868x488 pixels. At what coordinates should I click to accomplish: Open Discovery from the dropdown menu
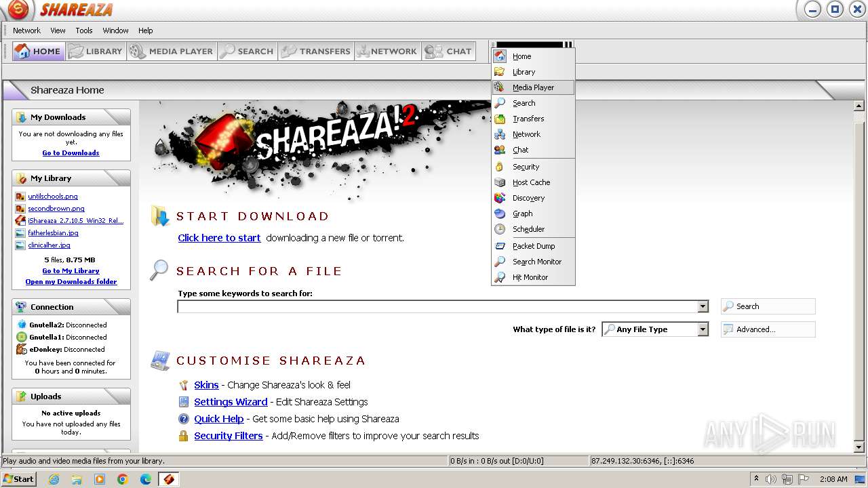(533, 198)
